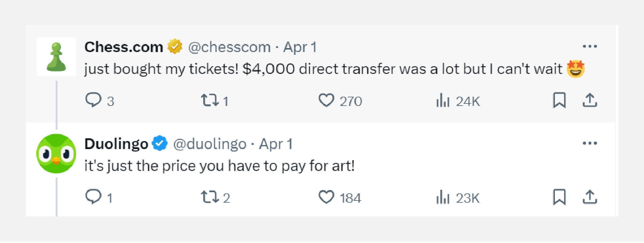View analytics for Chess.com tweet
Viewport: 644px width, 243px height.
click(443, 100)
